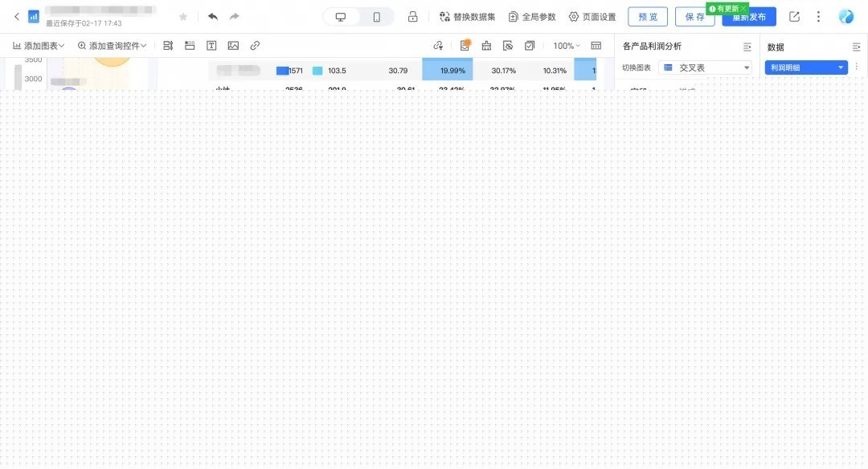The height and width of the screenshot is (469, 868).
Task: Open the 100% zoom level dropdown
Action: [567, 46]
